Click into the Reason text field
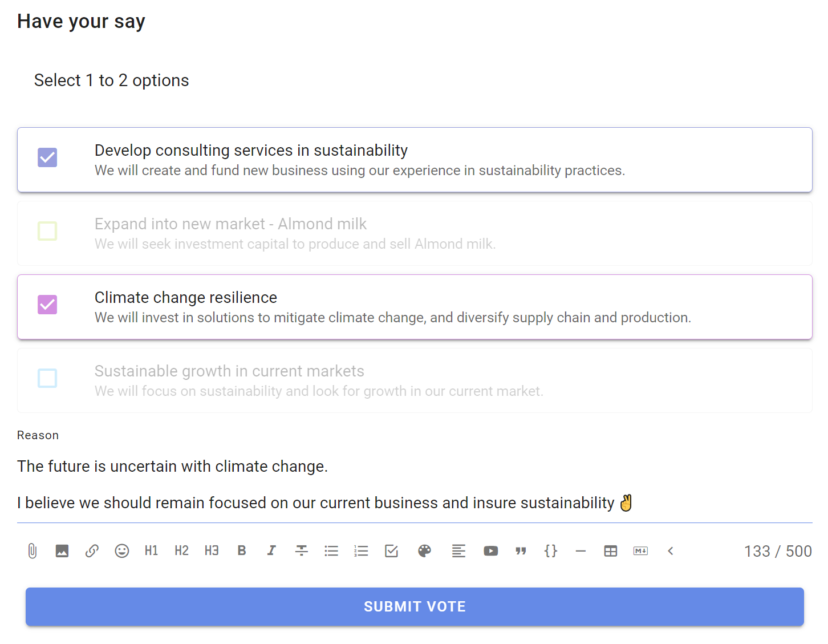Screen dimensions: 828x644 (x=415, y=485)
